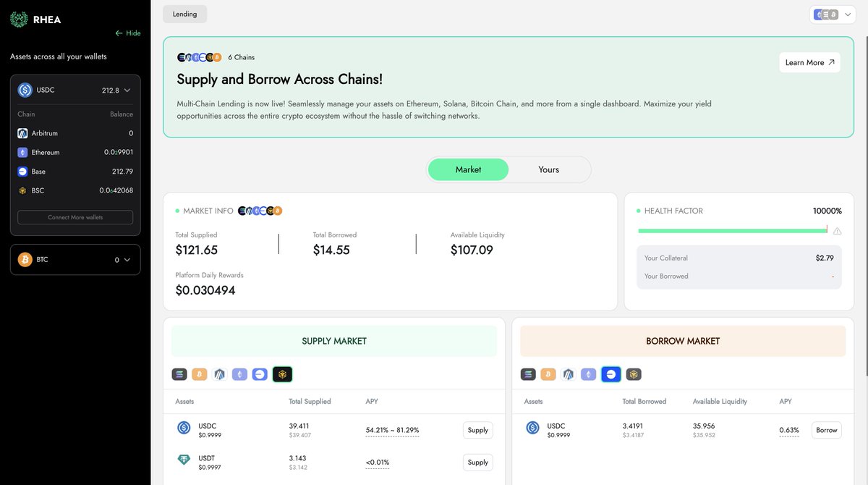This screenshot has width=868, height=485.
Task: Click Total Borrowed value $14.55
Action: [x=331, y=250]
